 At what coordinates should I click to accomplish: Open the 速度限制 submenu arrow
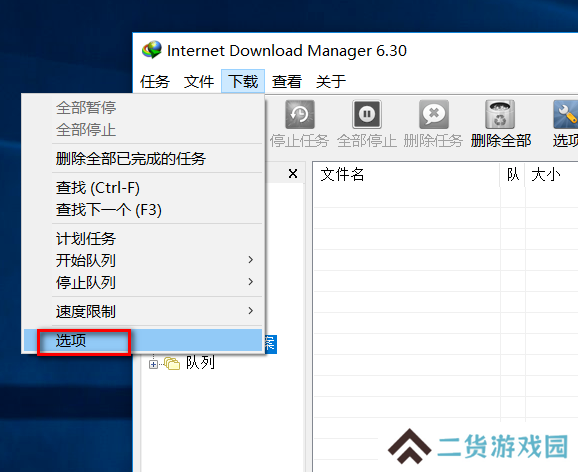click(x=251, y=311)
